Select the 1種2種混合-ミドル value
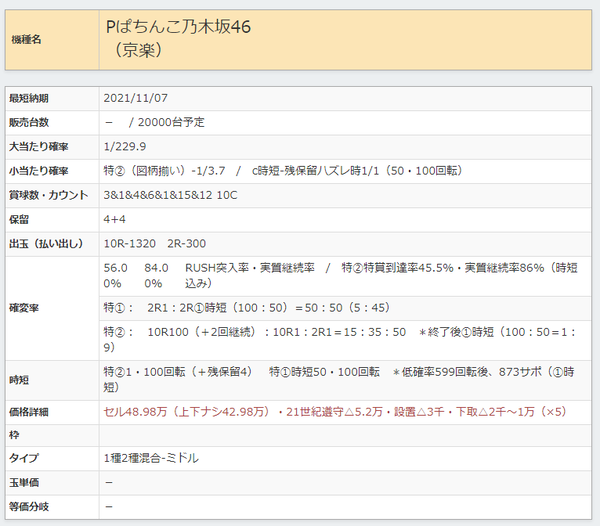The image size is (600, 526). pos(151,458)
